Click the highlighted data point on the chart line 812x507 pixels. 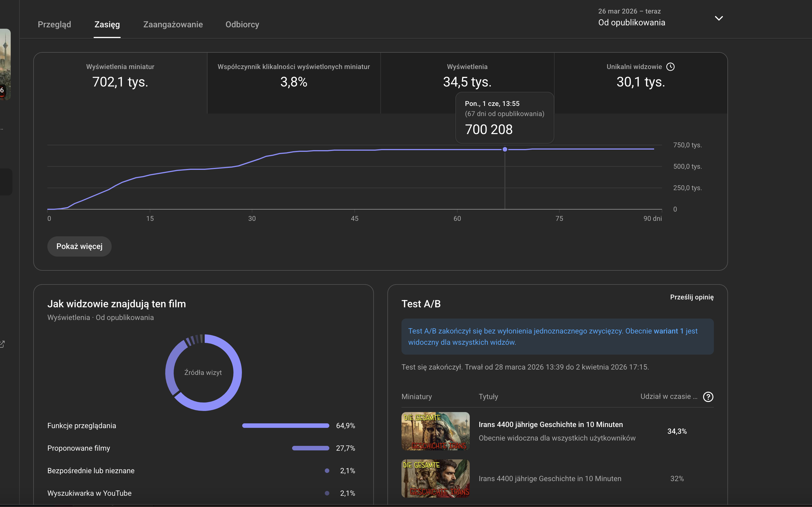505,149
